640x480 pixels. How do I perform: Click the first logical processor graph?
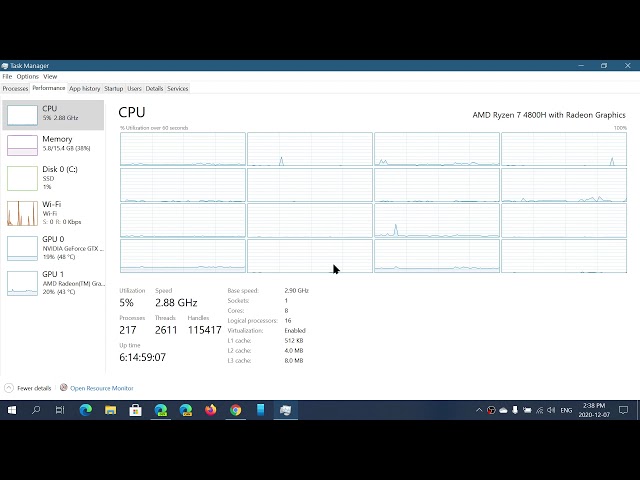183,149
